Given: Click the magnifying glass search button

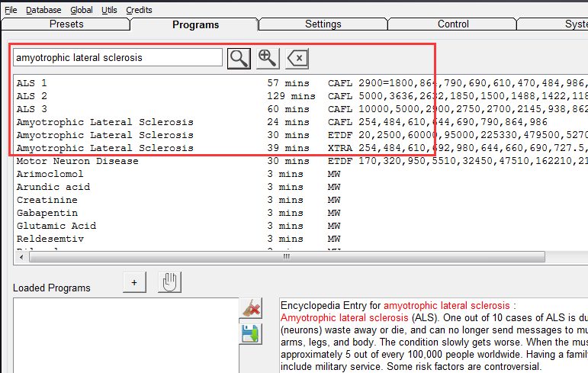Looking at the screenshot, I should [x=239, y=58].
